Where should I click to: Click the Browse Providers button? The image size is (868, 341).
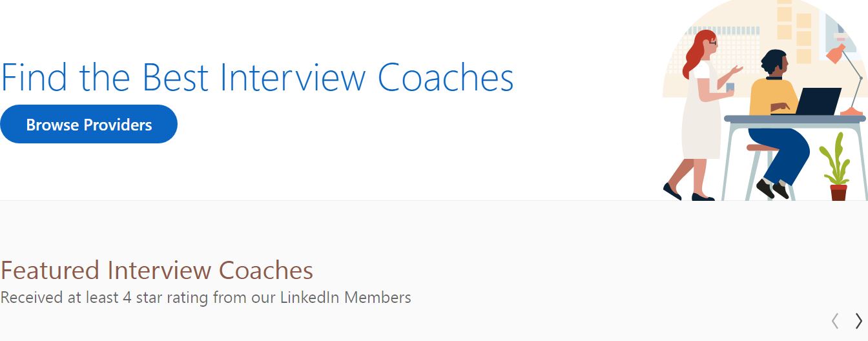tap(88, 124)
